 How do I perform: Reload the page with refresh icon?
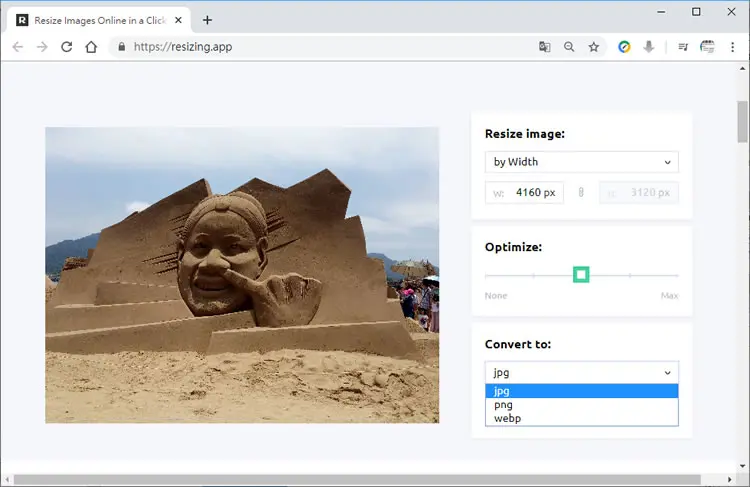point(66,47)
